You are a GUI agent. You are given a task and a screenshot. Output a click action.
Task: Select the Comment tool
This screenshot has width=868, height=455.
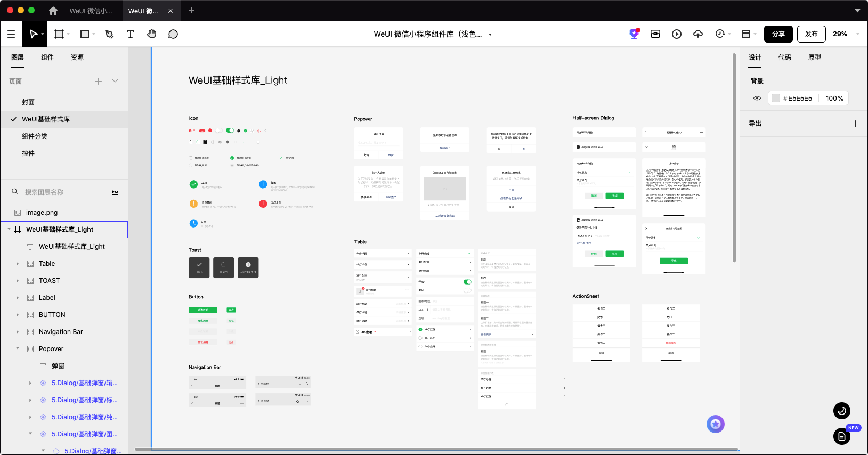click(173, 34)
